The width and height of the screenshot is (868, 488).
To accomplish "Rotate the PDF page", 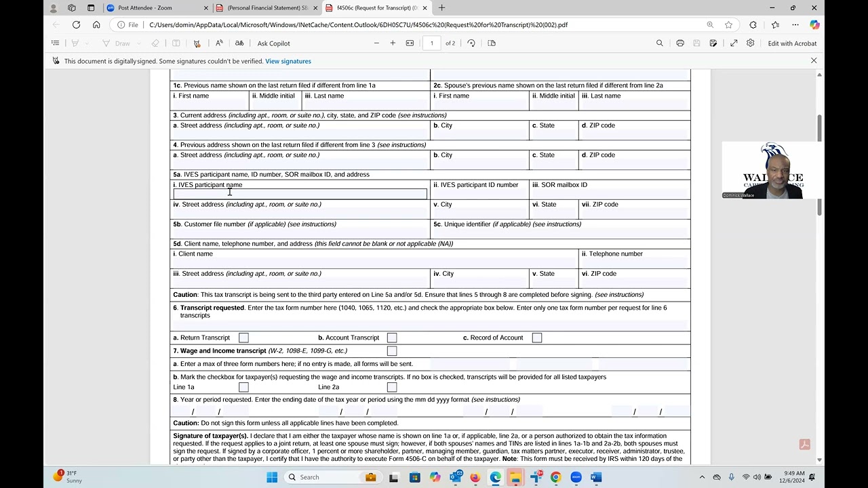I will 471,43.
